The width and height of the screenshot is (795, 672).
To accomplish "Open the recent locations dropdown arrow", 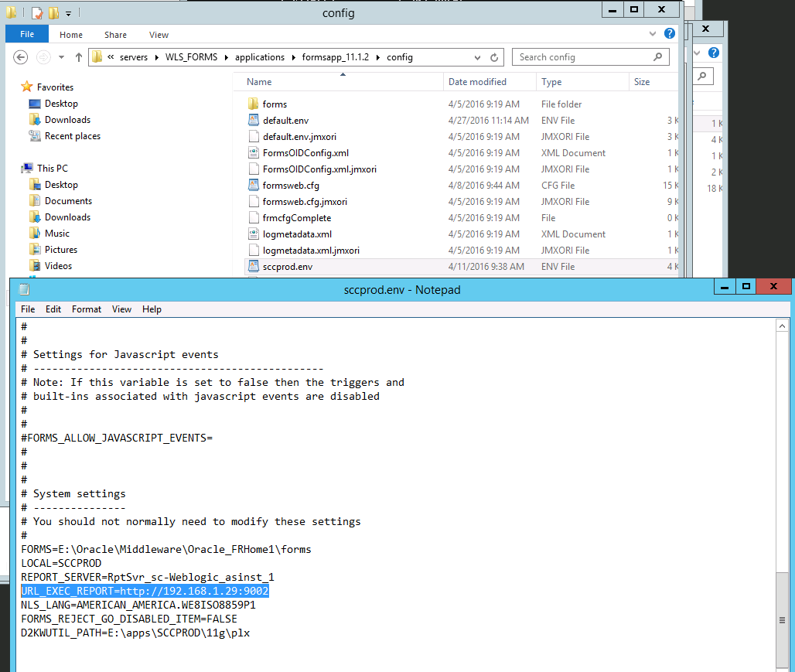I will [61, 57].
